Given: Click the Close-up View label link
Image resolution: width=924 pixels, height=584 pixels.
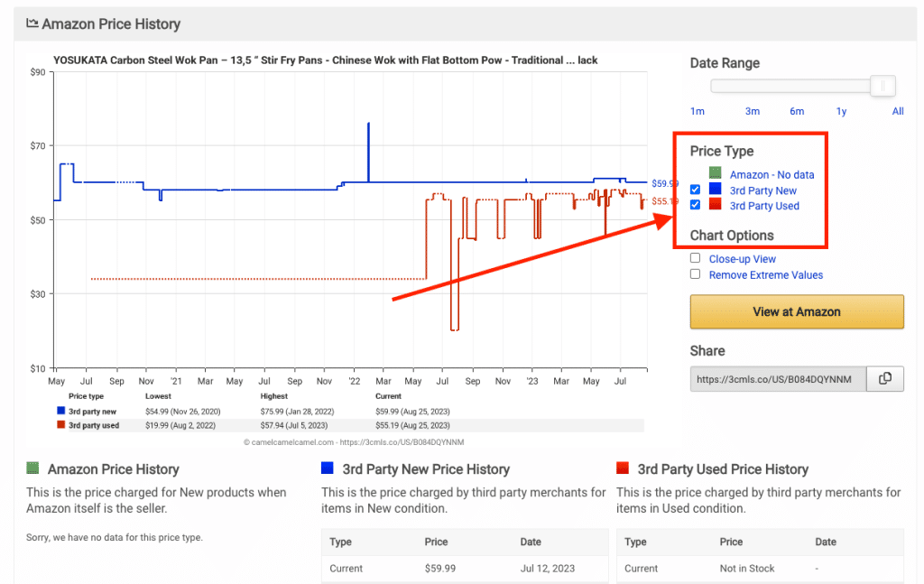Looking at the screenshot, I should (x=742, y=259).
